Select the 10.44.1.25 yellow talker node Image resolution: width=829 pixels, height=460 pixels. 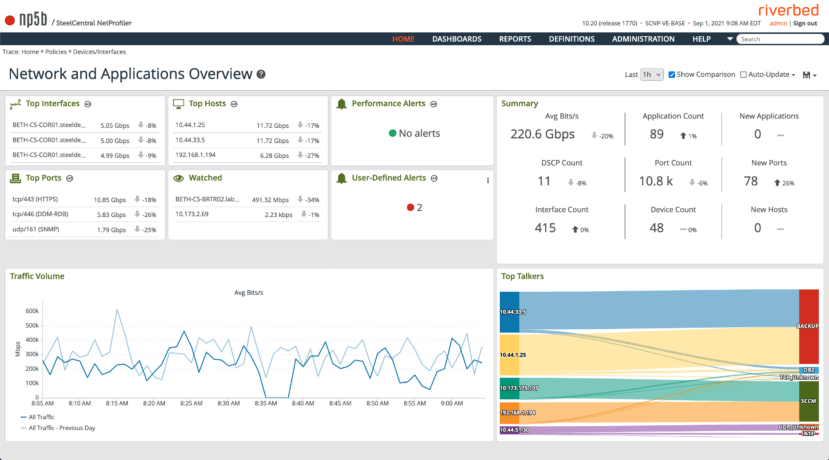[509, 355]
